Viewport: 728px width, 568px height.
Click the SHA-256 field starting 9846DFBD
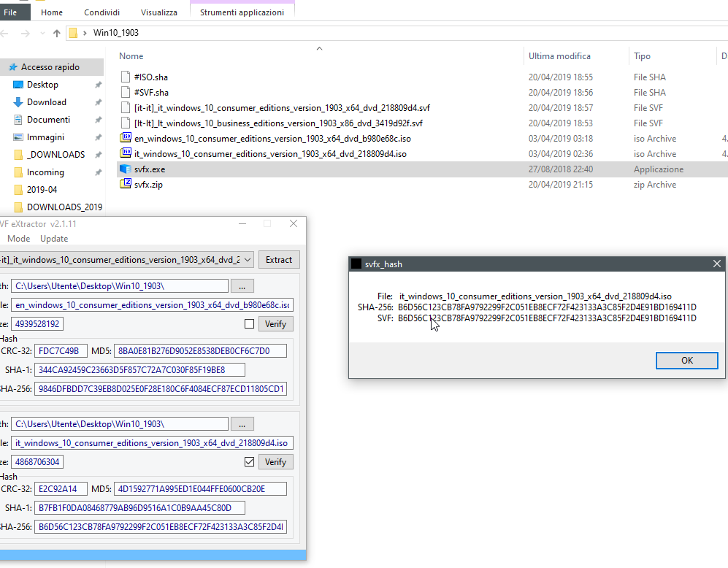coord(161,389)
